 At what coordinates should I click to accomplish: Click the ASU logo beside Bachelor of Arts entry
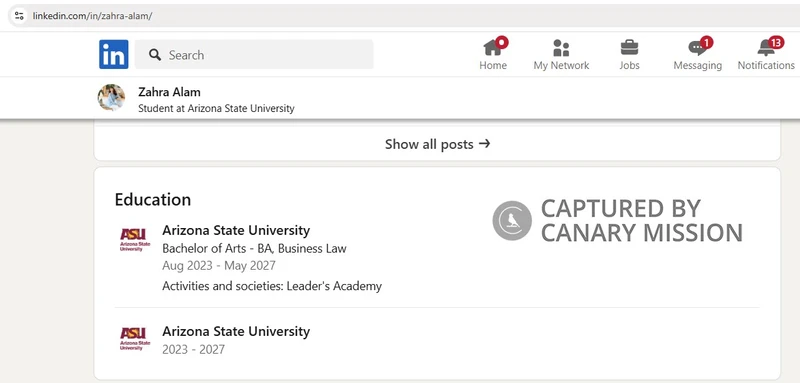point(135,239)
